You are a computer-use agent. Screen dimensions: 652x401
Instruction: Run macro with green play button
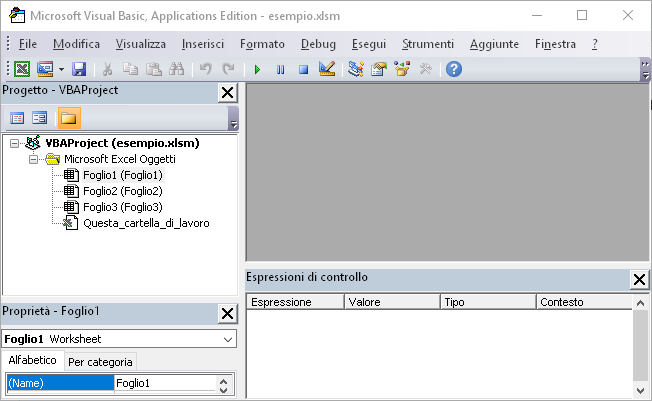point(257,69)
